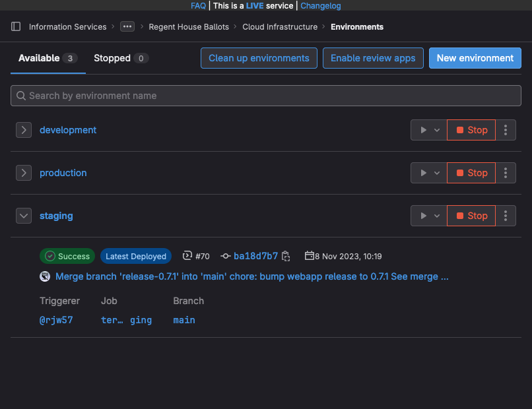Expand the development environment row
This screenshot has height=409, width=532.
point(24,130)
